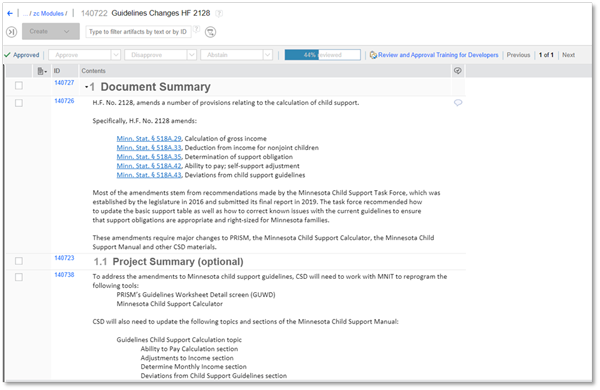The height and width of the screenshot is (390, 600).
Task: Go to the Next review
Action: [x=568, y=55]
